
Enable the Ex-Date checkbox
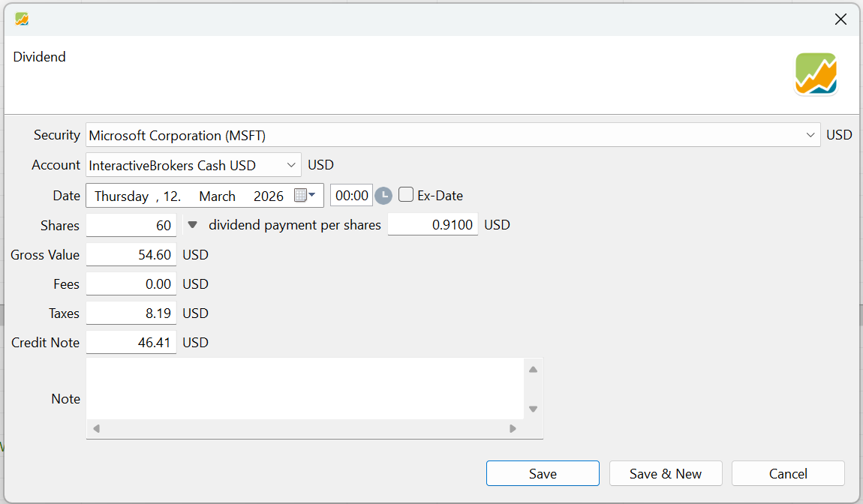click(406, 195)
